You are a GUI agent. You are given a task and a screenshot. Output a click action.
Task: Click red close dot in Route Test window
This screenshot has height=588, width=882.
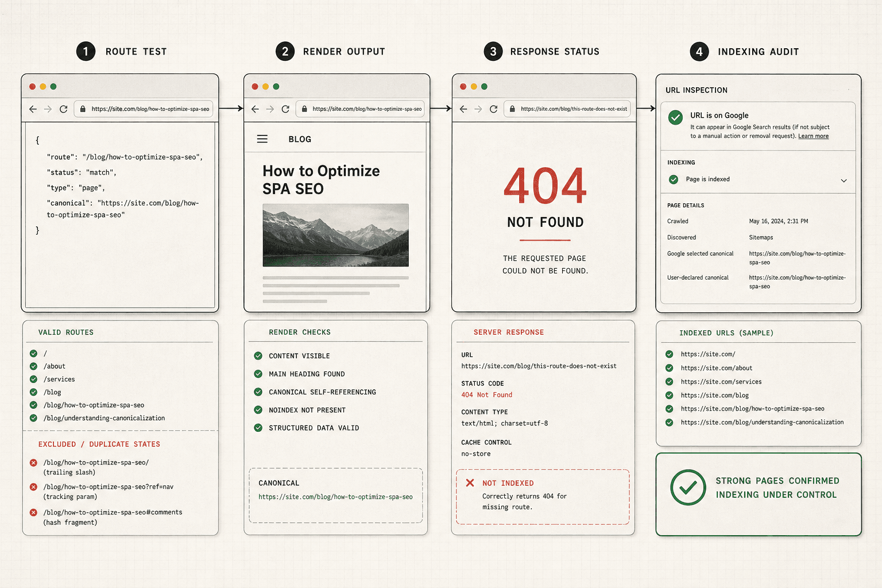click(x=33, y=87)
